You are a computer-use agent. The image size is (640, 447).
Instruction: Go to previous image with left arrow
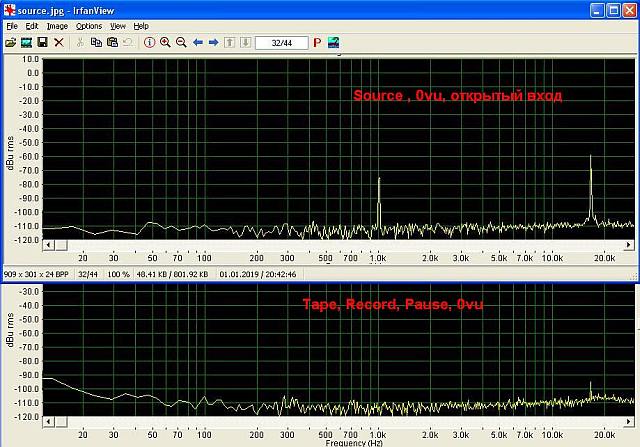[x=198, y=43]
